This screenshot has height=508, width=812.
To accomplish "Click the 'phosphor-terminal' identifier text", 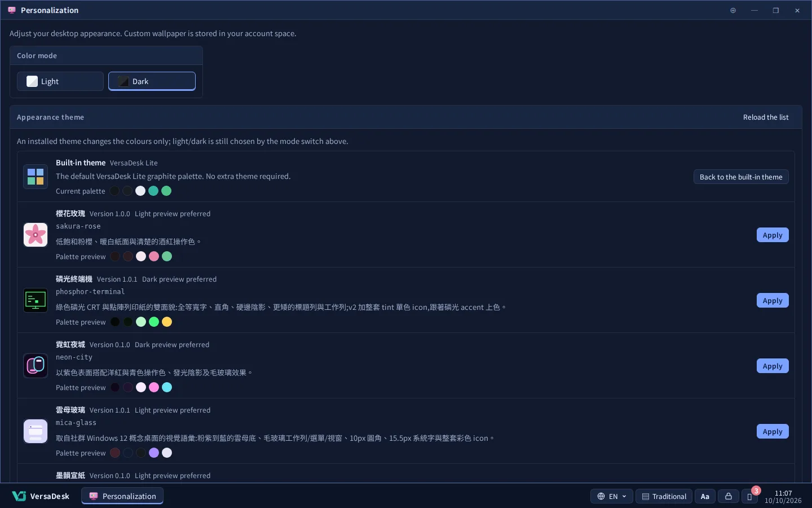I will tap(90, 292).
